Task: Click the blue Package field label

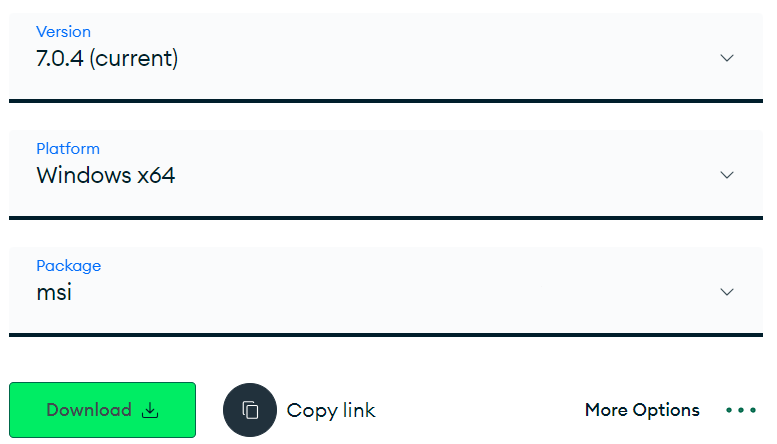Action: point(68,266)
